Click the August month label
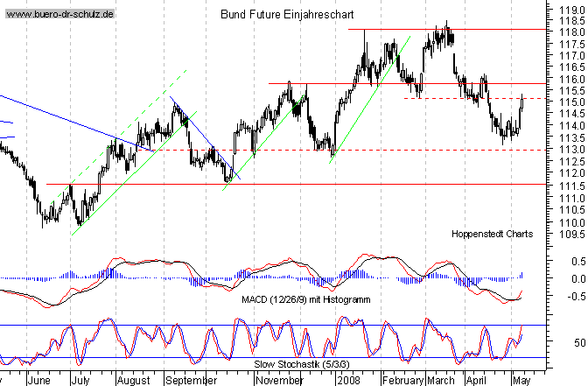Image resolution: width=588 pixels, height=386 pixels. click(134, 381)
